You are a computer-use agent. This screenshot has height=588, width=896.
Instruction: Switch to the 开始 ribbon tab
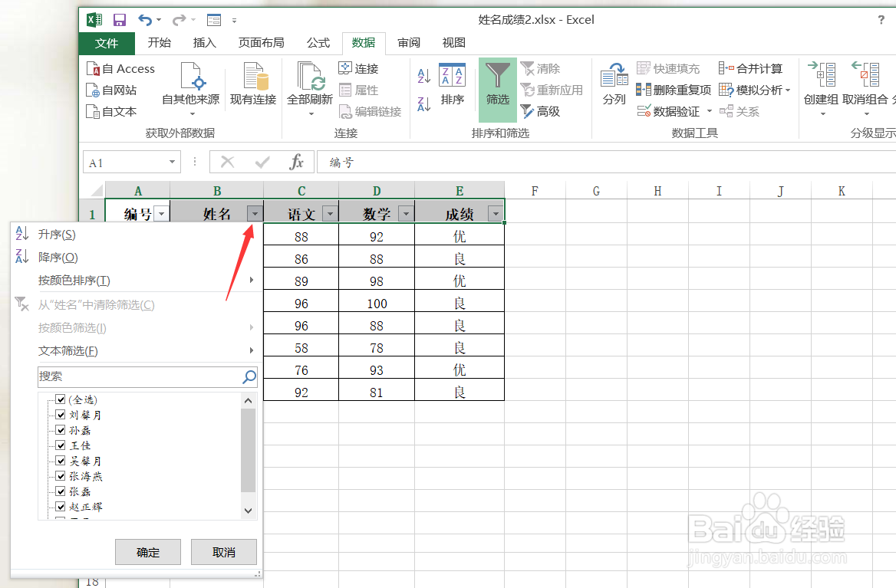click(x=159, y=43)
